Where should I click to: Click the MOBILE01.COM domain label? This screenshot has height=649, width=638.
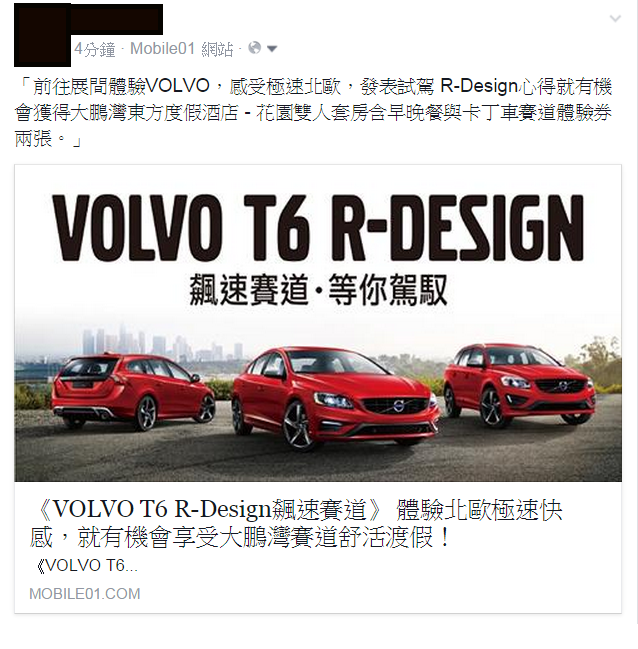84,594
